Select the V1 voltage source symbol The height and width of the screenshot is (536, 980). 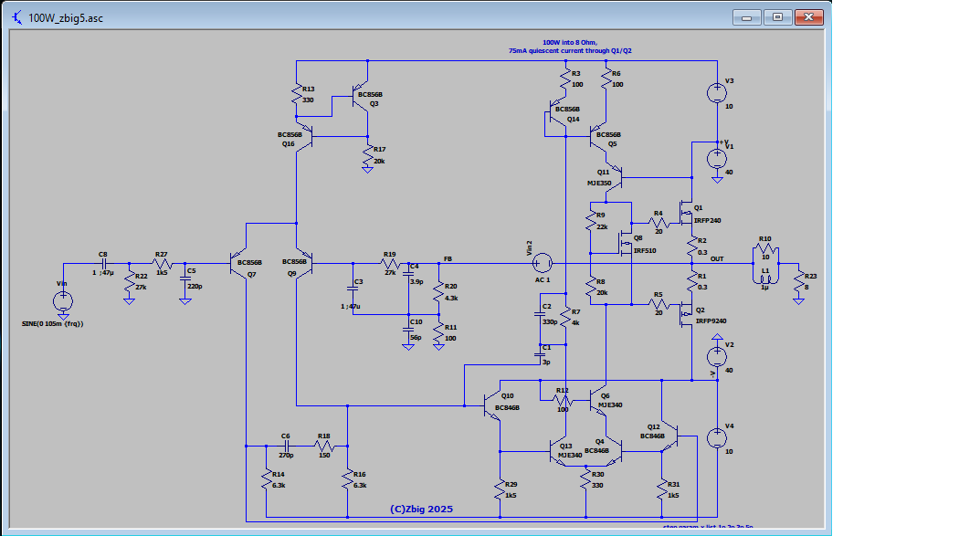tap(717, 159)
